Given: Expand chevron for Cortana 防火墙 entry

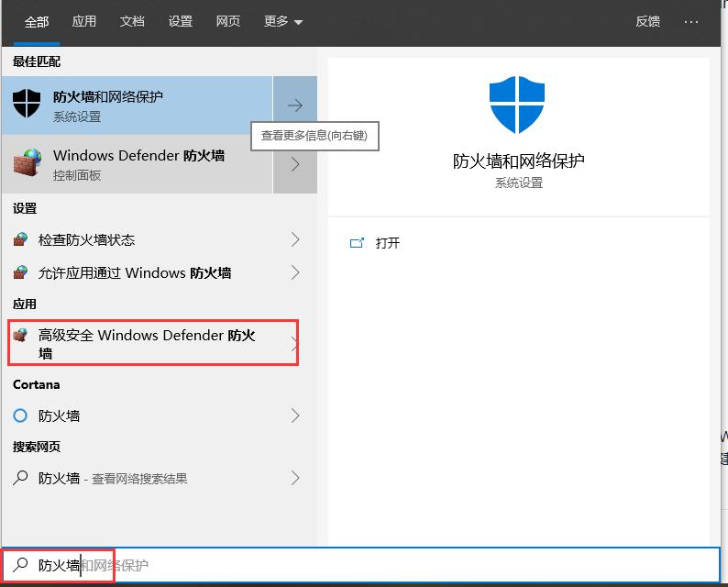Looking at the screenshot, I should 295,415.
